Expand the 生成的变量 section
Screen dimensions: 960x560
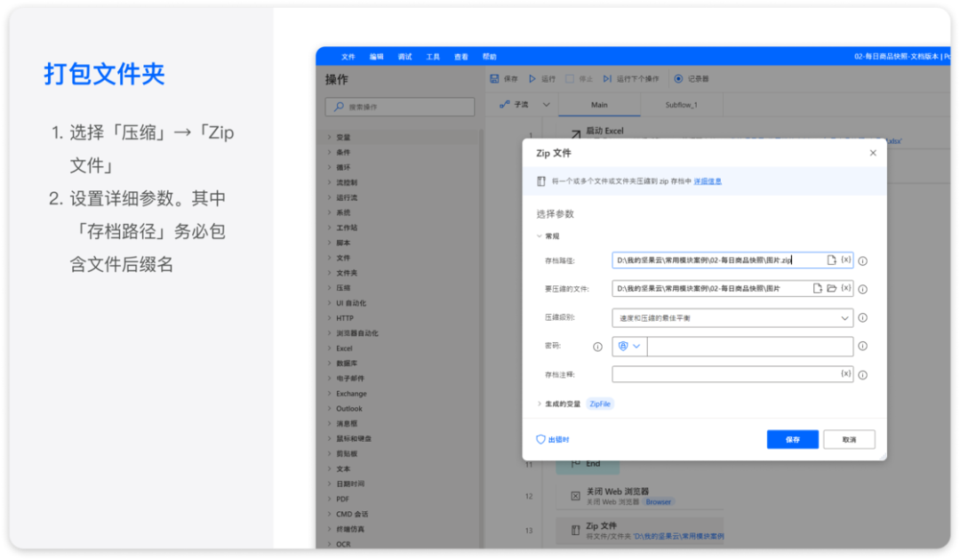[540, 404]
